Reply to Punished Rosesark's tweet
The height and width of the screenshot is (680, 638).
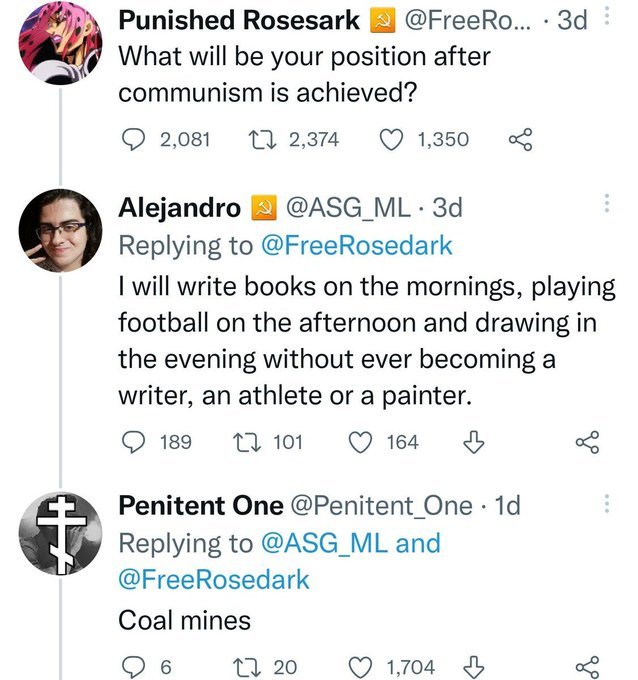132,140
